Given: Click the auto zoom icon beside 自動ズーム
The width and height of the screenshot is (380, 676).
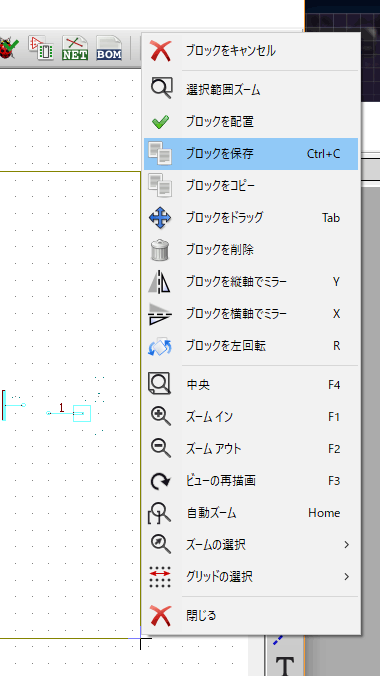Looking at the screenshot, I should pyautogui.click(x=160, y=513).
